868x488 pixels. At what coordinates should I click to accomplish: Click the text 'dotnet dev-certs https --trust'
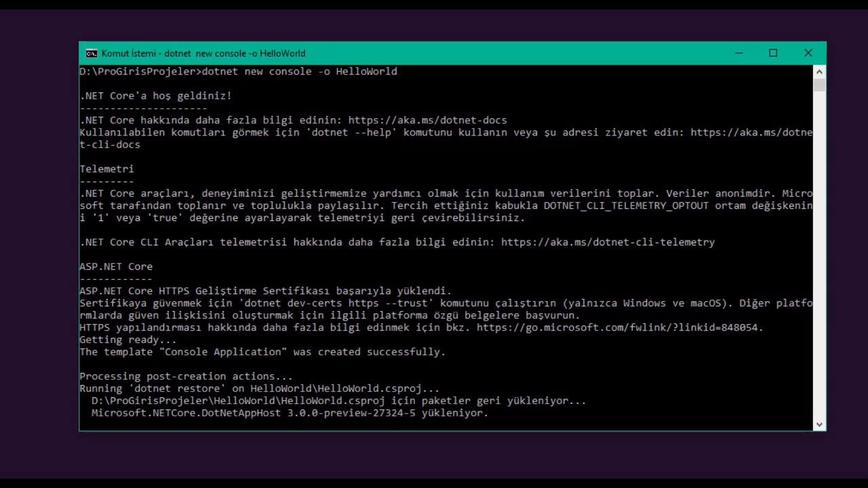pos(339,303)
